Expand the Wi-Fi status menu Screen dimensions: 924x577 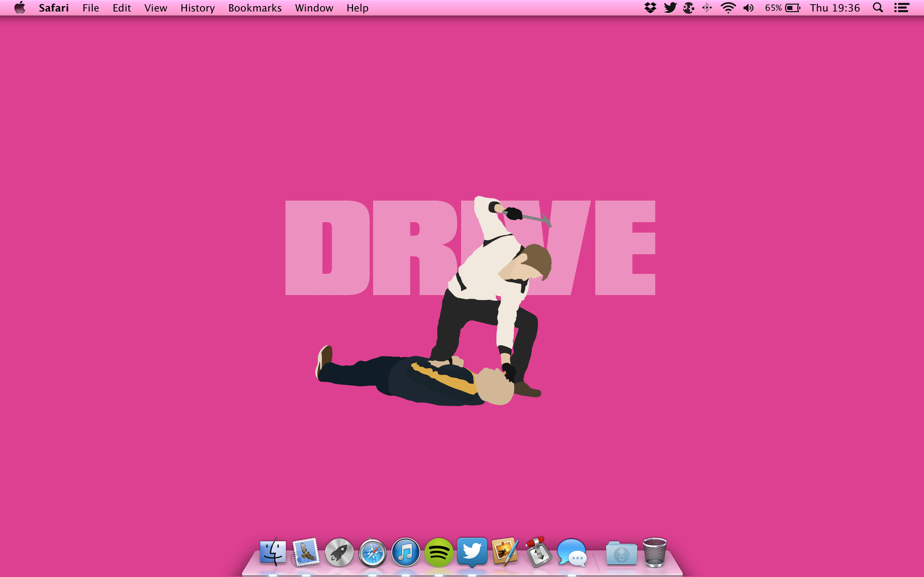click(x=728, y=8)
